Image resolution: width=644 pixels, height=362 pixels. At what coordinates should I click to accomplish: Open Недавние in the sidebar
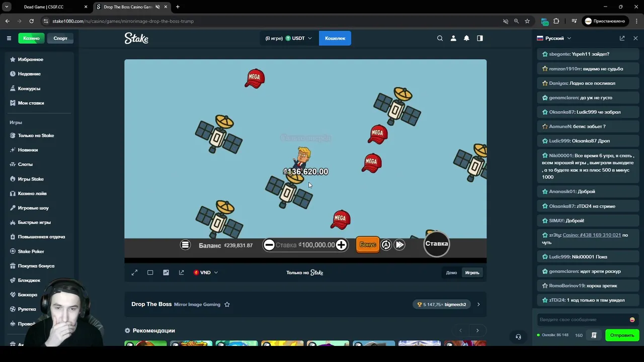39,74
